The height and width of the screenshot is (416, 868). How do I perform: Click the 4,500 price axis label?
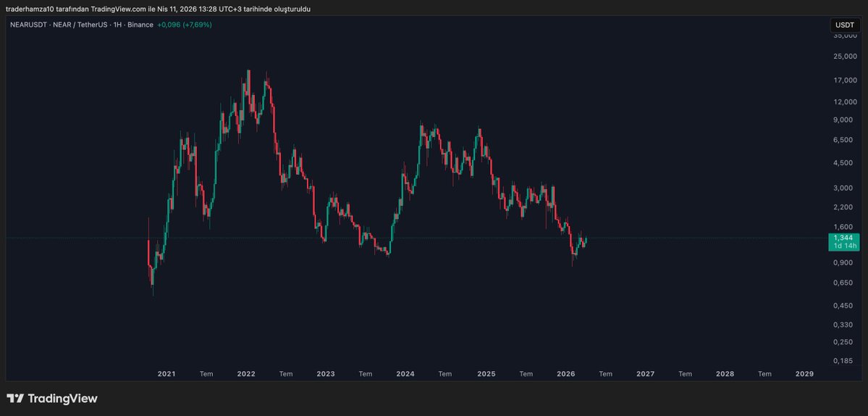[x=845, y=163]
